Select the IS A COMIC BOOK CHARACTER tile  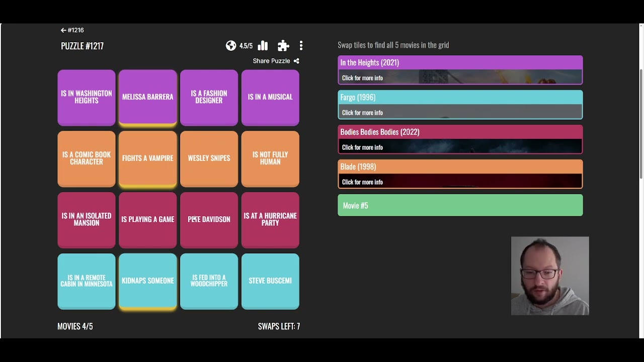coord(87,159)
